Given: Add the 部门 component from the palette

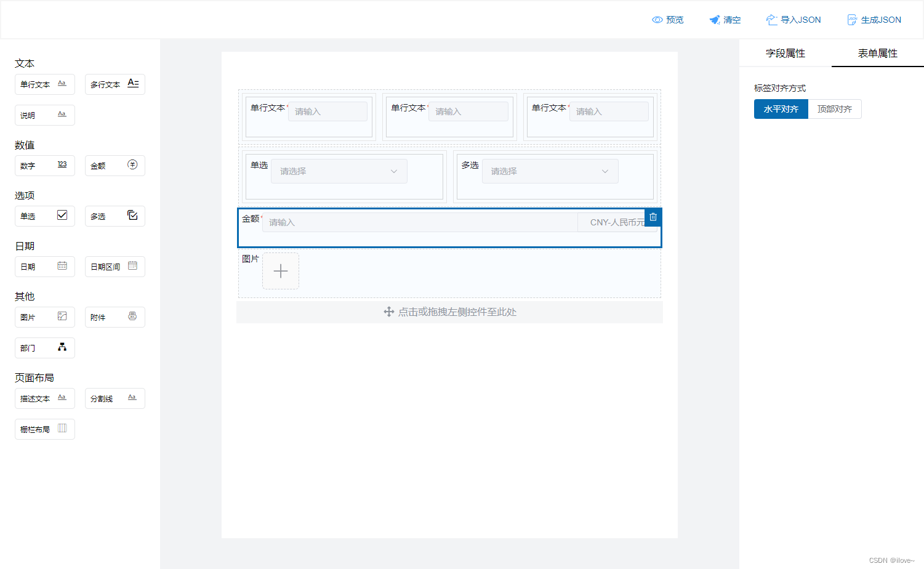Looking at the screenshot, I should (45, 348).
